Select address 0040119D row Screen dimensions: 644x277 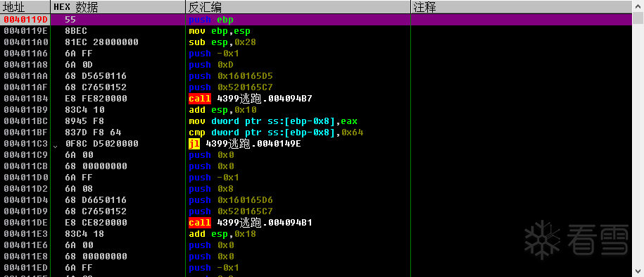[x=316, y=20]
